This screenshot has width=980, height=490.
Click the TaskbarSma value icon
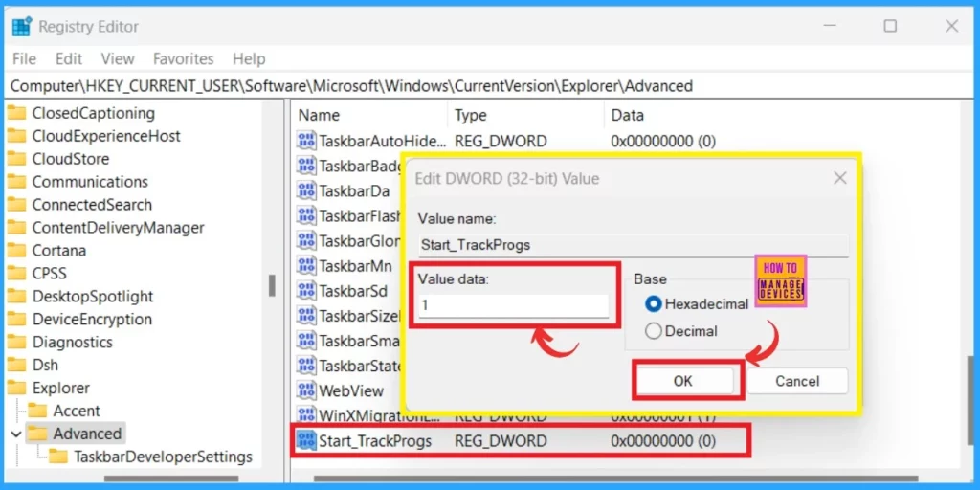coord(306,341)
